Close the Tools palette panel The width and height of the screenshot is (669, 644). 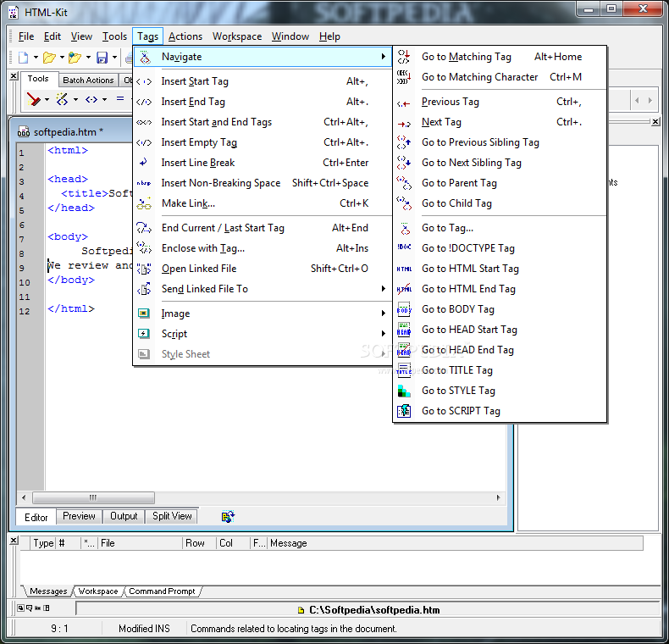coord(14,76)
